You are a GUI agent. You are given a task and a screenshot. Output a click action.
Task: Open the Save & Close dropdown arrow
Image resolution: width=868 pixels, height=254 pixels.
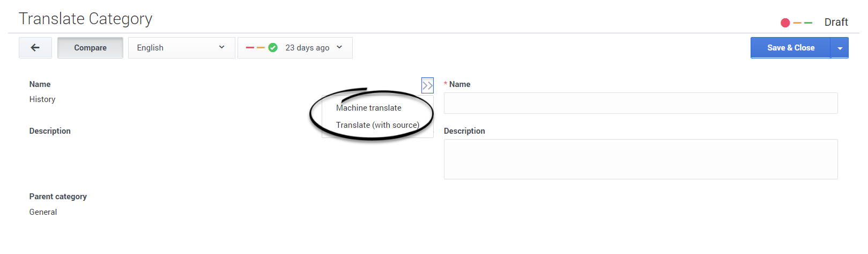840,48
